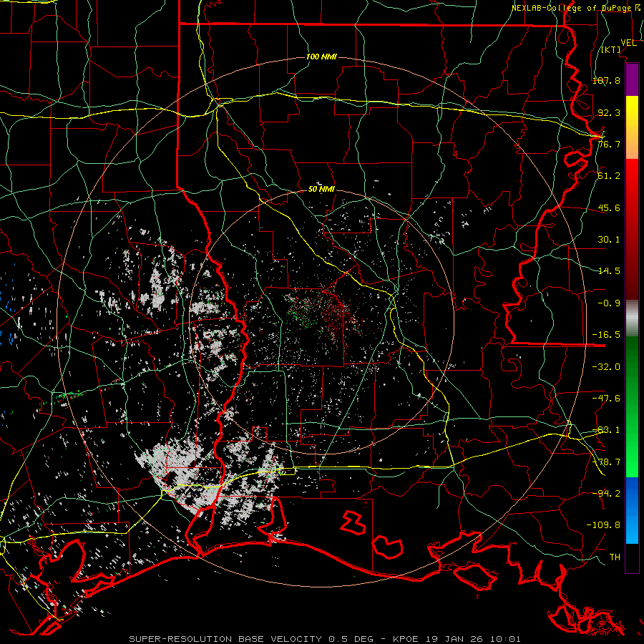Click the VEL label above the color scale
Viewport: 644px width, 644px height.
point(628,43)
